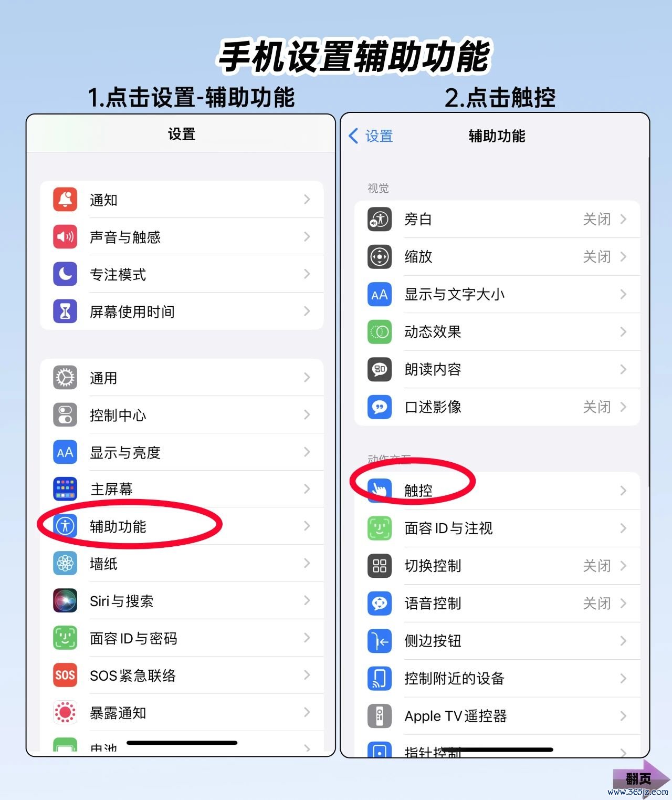
Task: Open 语音控制 setting showing 关闭
Action: click(497, 604)
